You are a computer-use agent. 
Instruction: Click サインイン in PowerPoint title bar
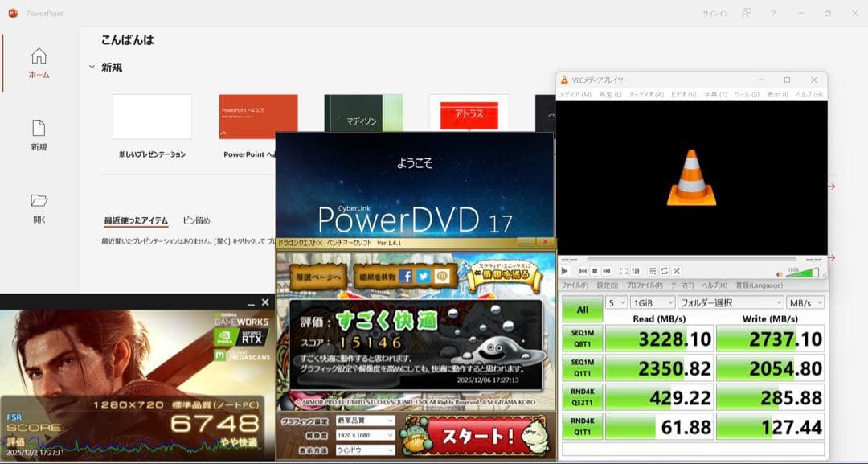coord(716,14)
